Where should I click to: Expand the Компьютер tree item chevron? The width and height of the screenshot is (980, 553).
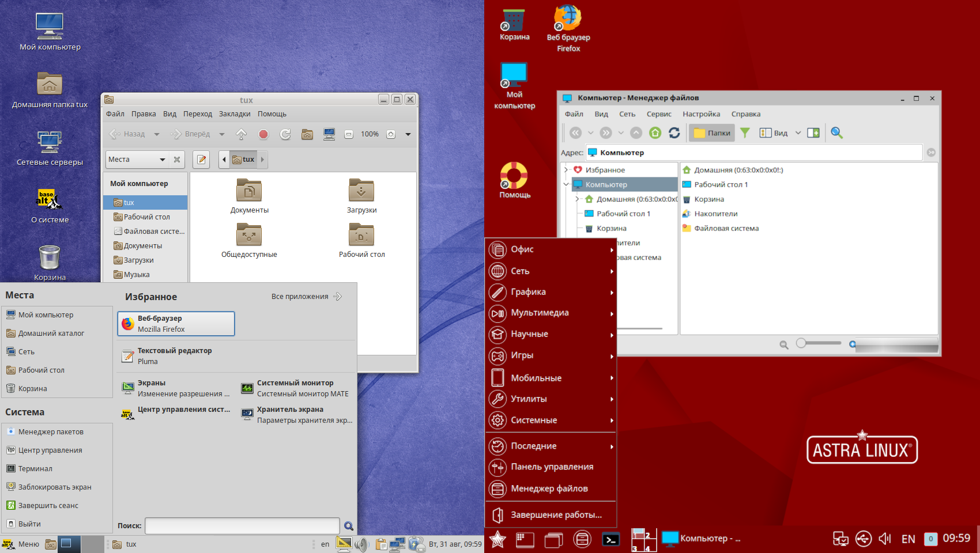point(566,184)
